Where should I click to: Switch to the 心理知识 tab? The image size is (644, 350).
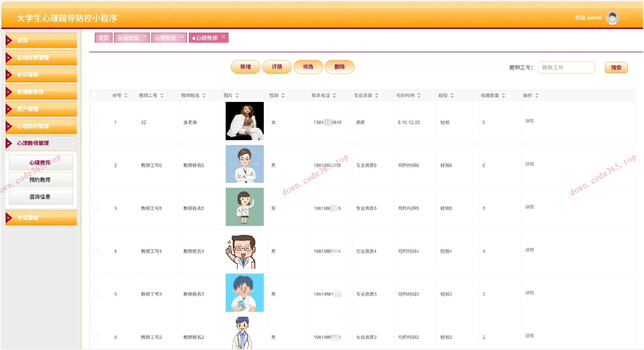click(x=165, y=38)
